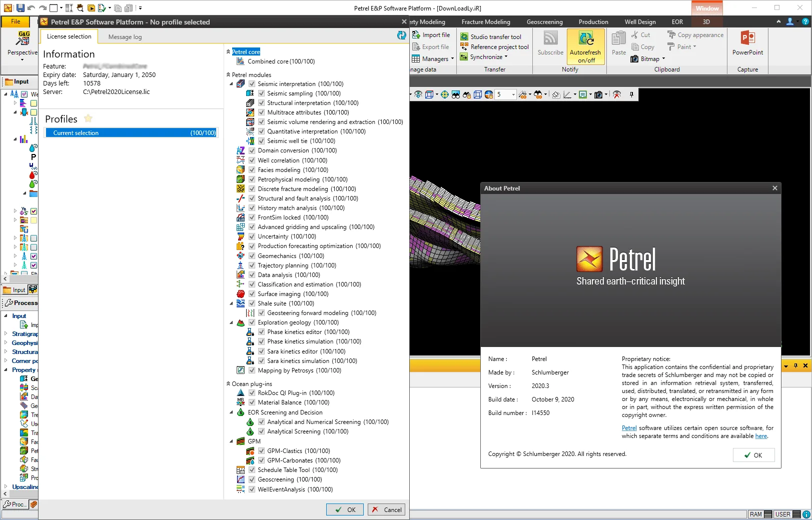Viewport: 812px width, 520px height.
Task: Click the Studio transfer tool icon
Action: pyautogui.click(x=464, y=37)
